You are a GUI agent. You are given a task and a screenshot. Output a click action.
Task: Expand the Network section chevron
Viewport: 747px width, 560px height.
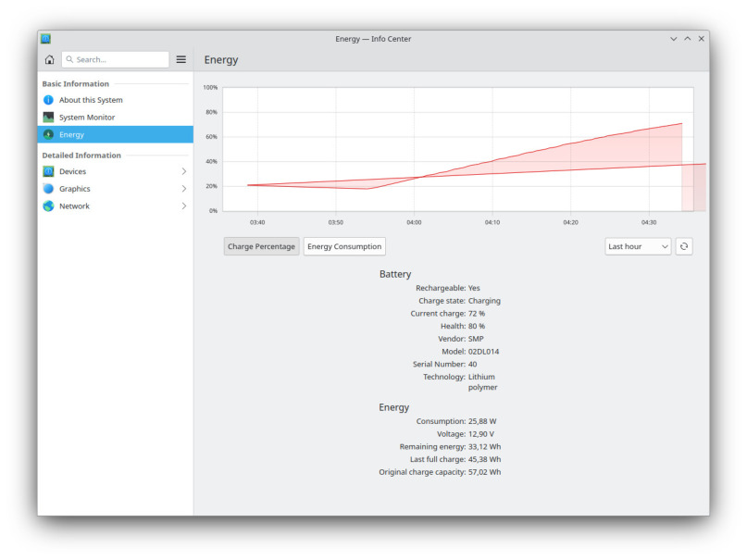point(183,206)
